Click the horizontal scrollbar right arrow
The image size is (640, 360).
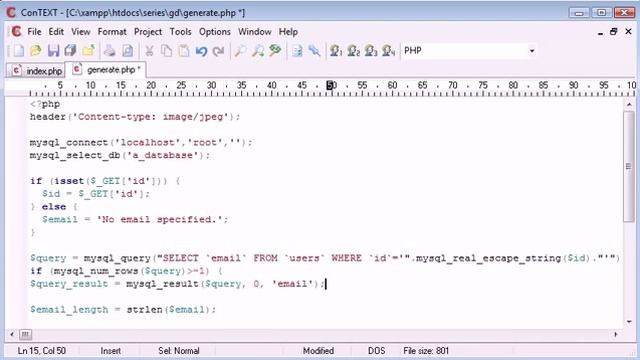click(x=616, y=335)
